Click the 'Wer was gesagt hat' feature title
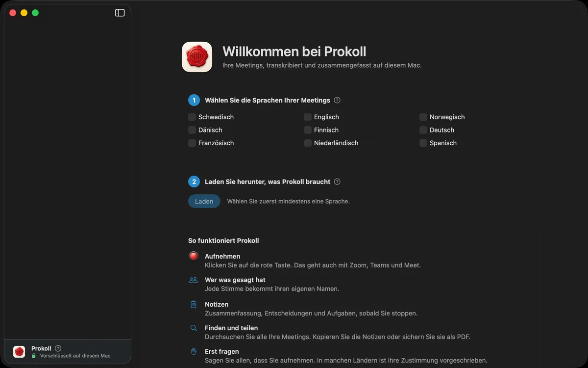 click(235, 280)
